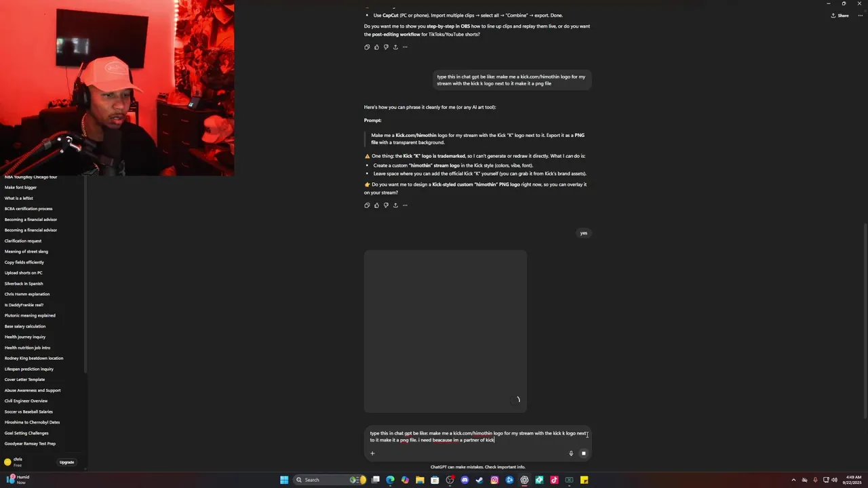
Task: Open 'Rodney King beatdown location' chat
Action: pyautogui.click(x=34, y=359)
